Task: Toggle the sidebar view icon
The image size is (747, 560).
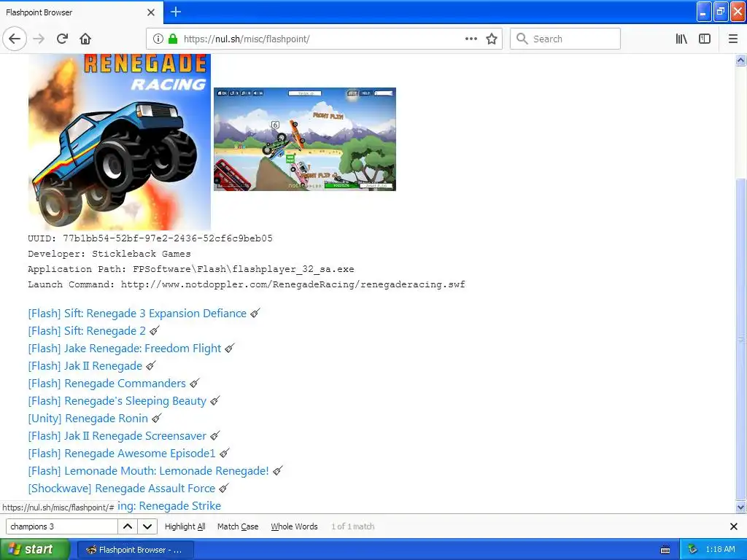Action: tap(705, 39)
